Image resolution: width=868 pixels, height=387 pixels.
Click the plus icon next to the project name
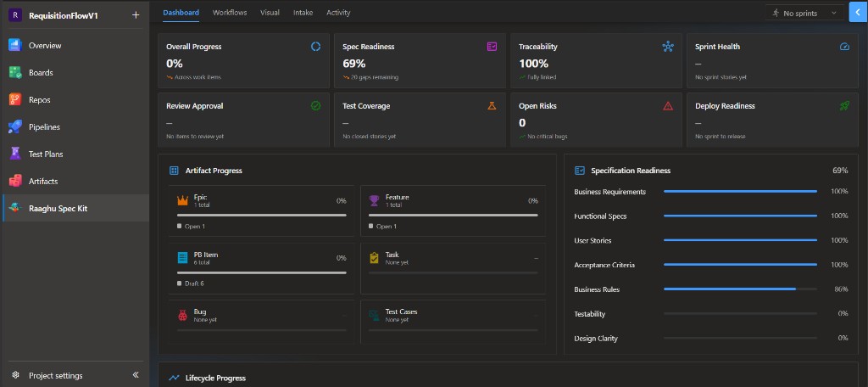136,15
